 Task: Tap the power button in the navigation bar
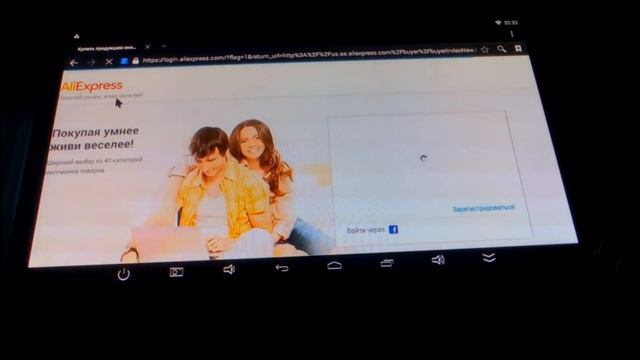pyautogui.click(x=124, y=273)
